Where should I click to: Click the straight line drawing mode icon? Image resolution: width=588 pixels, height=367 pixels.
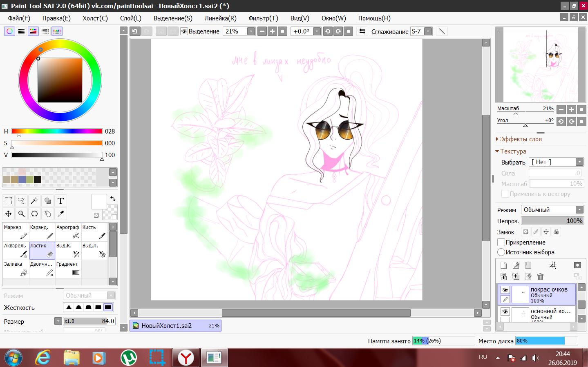(x=442, y=31)
